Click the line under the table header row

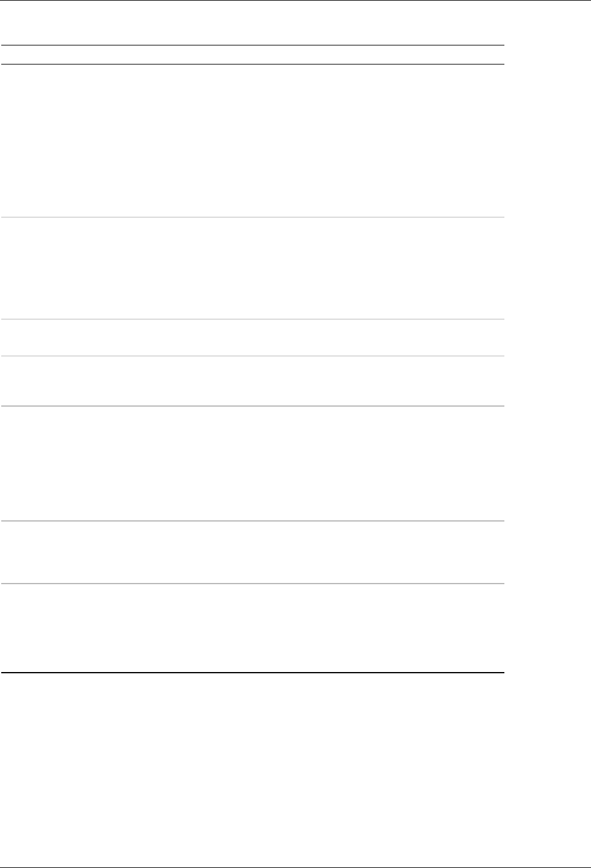(x=252, y=64)
